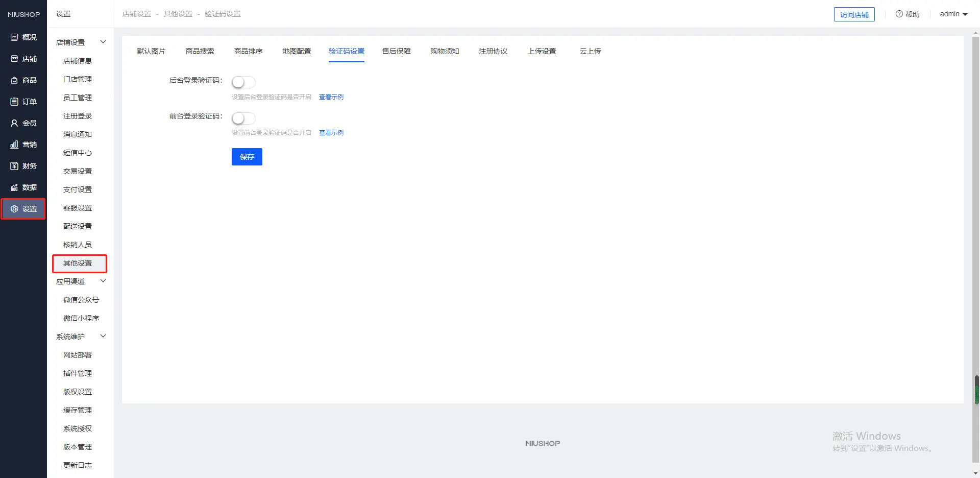980x478 pixels.
Task: Collapse the 应用渠道 menu group
Action: [x=103, y=281]
